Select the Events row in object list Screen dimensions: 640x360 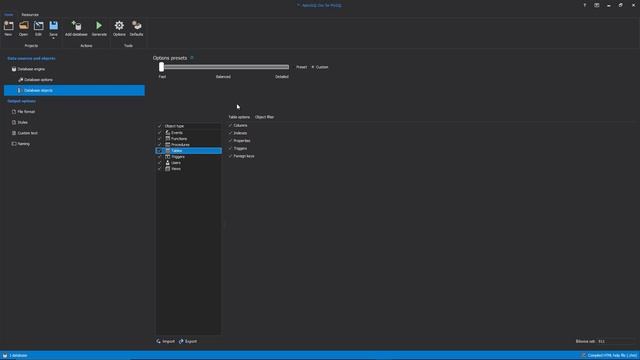pos(189,133)
